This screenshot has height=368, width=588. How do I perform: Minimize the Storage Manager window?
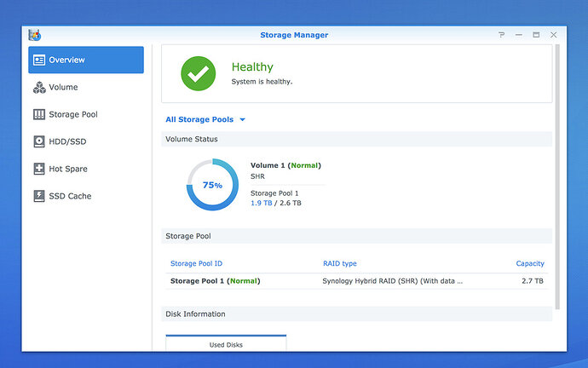pyautogui.click(x=519, y=35)
